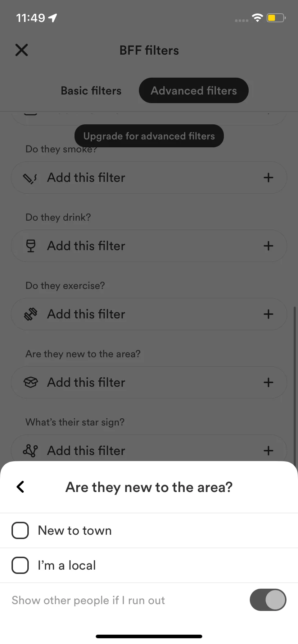Tap Upgrade for advanced filters banner
This screenshot has width=298, height=644.
(x=149, y=136)
